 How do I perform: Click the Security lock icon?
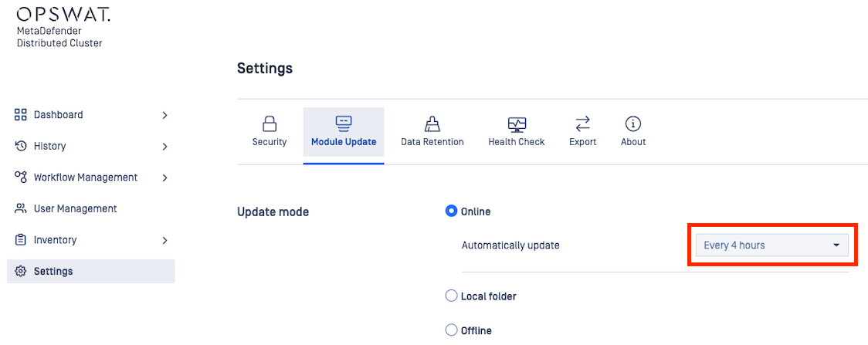click(x=270, y=123)
